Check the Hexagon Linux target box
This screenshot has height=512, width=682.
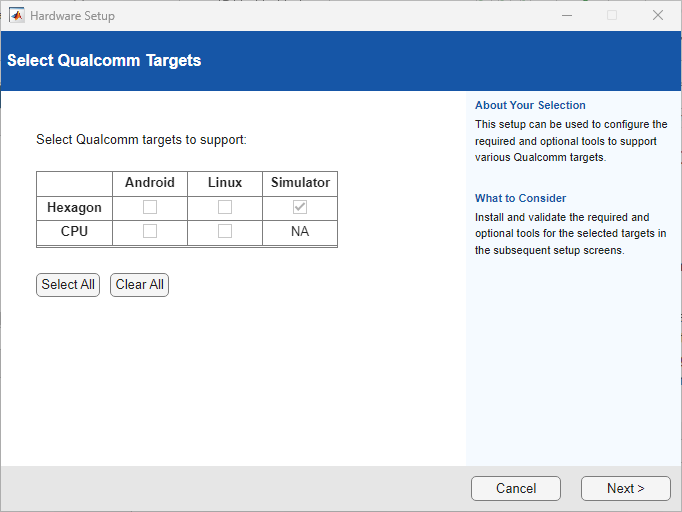(x=225, y=207)
